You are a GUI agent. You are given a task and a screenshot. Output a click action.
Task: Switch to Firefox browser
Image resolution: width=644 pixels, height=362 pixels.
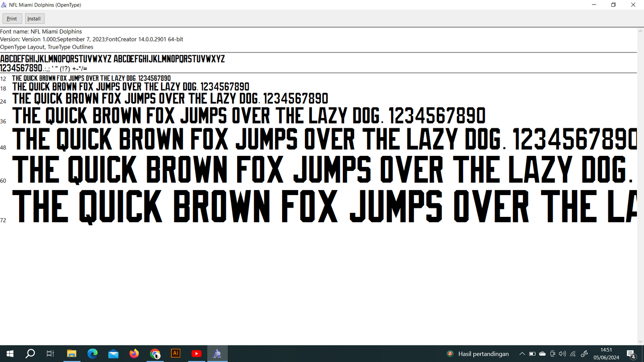coord(134,354)
